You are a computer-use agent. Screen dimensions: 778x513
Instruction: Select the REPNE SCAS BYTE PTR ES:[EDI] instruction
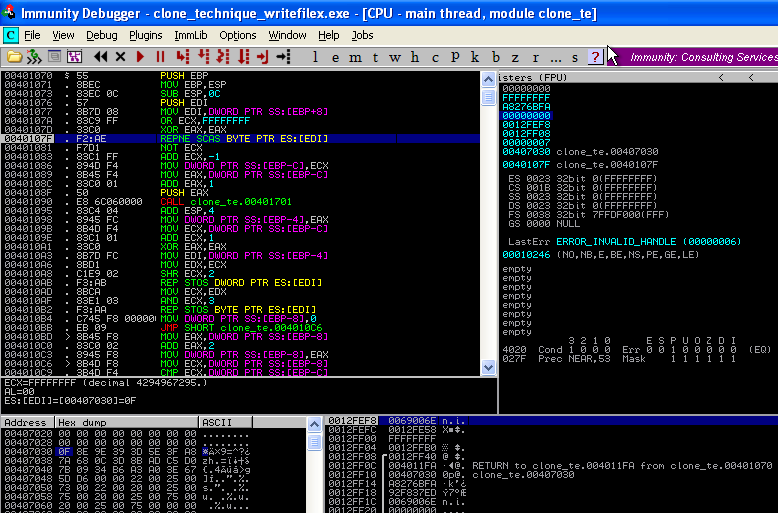pyautogui.click(x=242, y=139)
